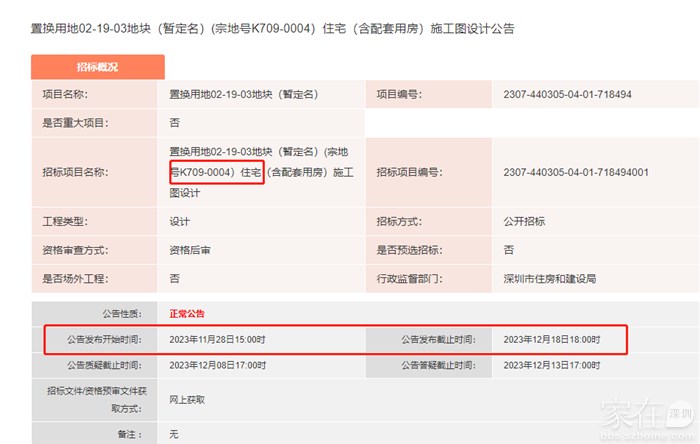Click the 工程类型 value 设计
This screenshot has height=444, width=700.
point(180,221)
